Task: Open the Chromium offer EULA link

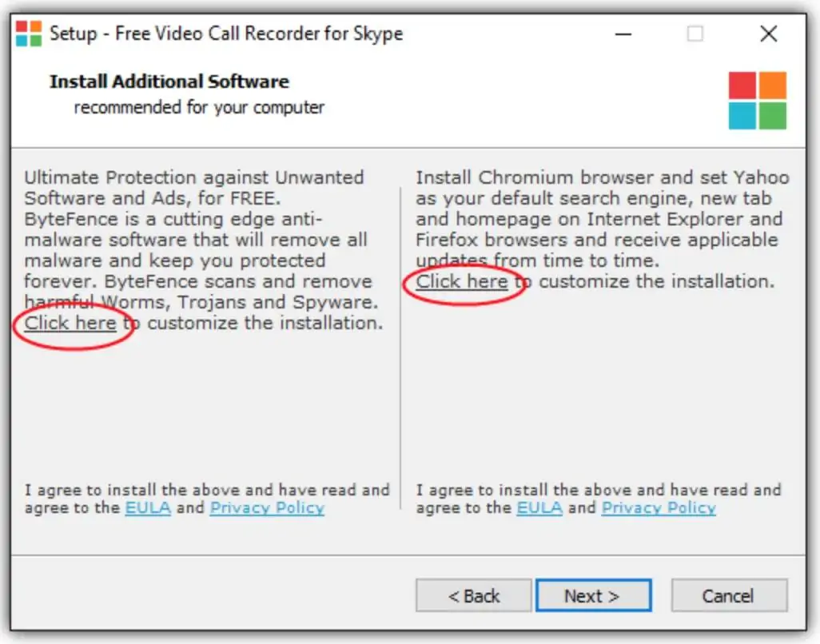Action: 539,507
